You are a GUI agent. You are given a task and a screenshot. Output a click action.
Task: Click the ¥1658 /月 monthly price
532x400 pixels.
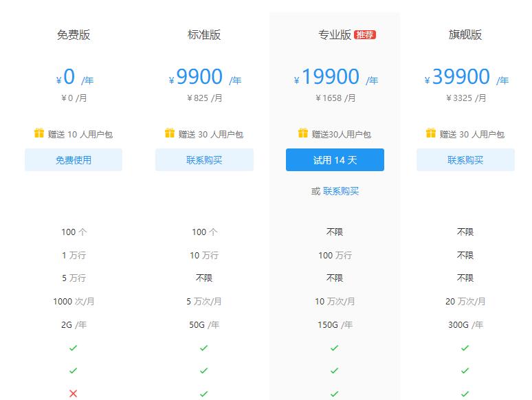pyautogui.click(x=335, y=98)
